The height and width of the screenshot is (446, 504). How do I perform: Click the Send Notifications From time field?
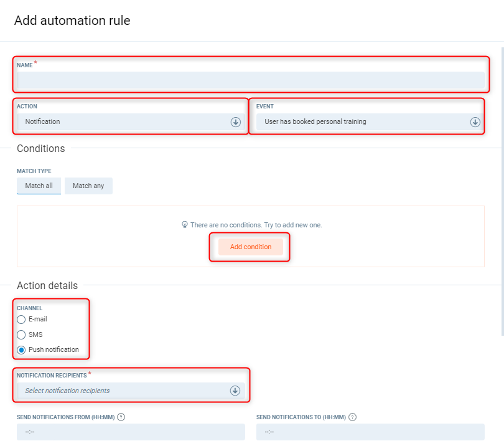(x=131, y=432)
